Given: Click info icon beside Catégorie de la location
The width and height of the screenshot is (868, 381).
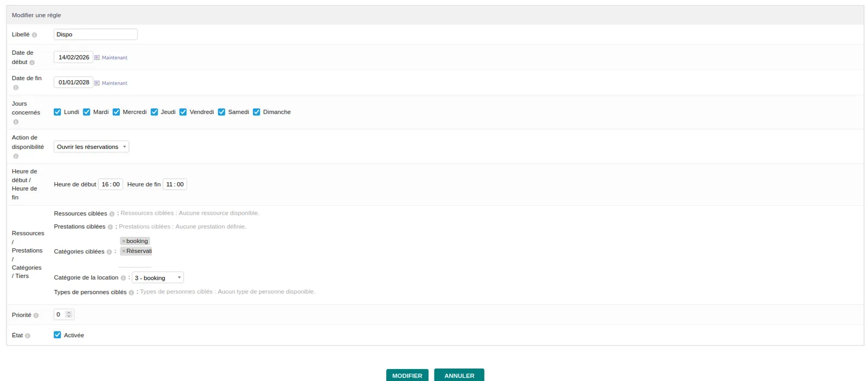Looking at the screenshot, I should point(123,278).
